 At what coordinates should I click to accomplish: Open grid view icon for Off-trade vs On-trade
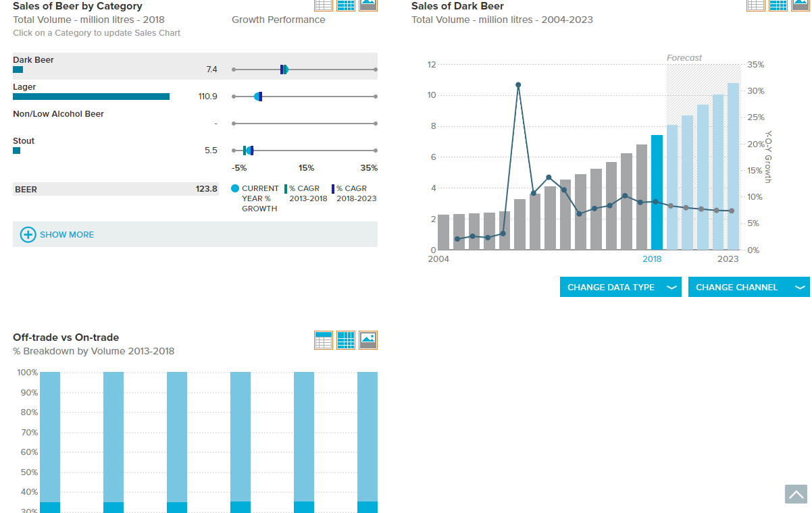pyautogui.click(x=346, y=340)
